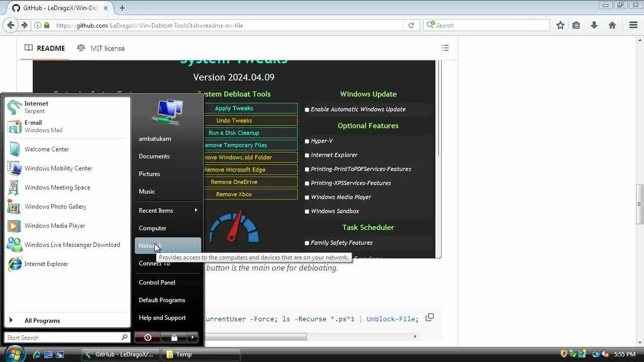Click the bookmark star icon
Screen dimensions: 644x362
[560, 25]
